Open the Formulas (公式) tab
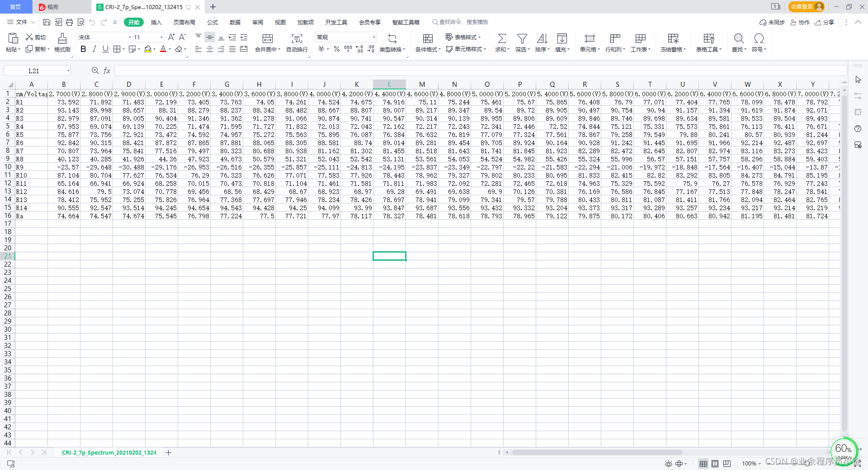This screenshot has width=868, height=470. pyautogui.click(x=212, y=22)
